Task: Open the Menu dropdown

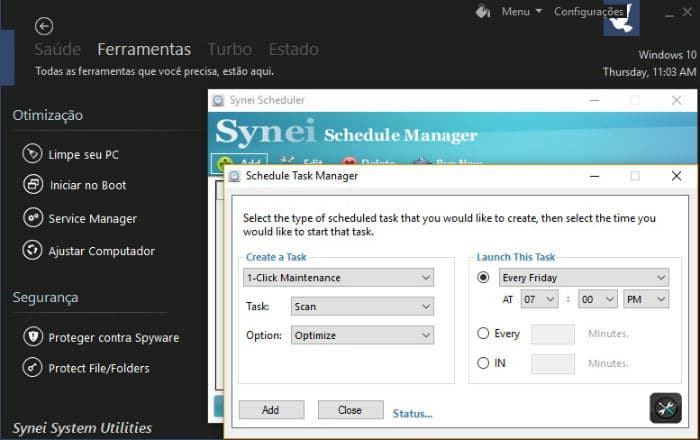Action: pyautogui.click(x=521, y=12)
